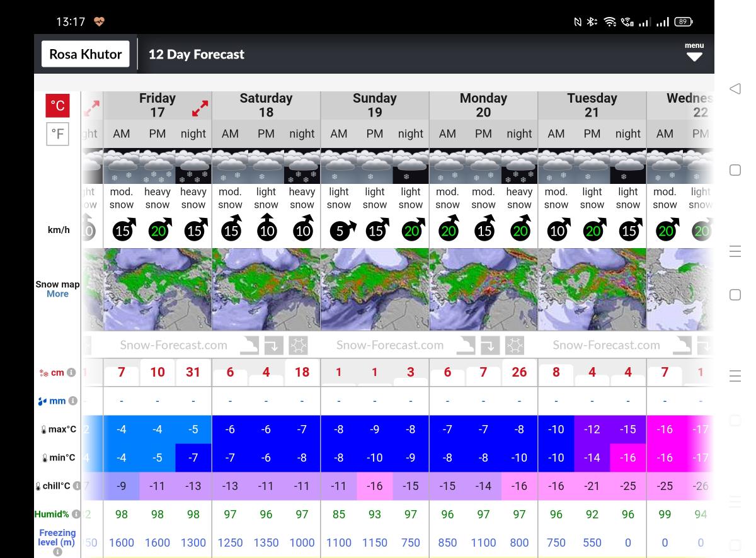Viewport: 756px width, 558px height.
Task: Tap Sunday AM column header
Action: point(339,134)
